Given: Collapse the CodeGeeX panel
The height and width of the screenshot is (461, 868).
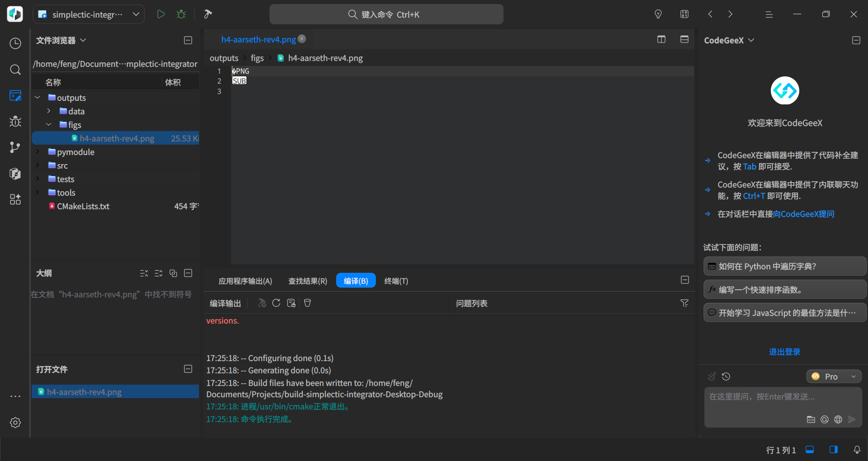Looking at the screenshot, I should pyautogui.click(x=856, y=40).
